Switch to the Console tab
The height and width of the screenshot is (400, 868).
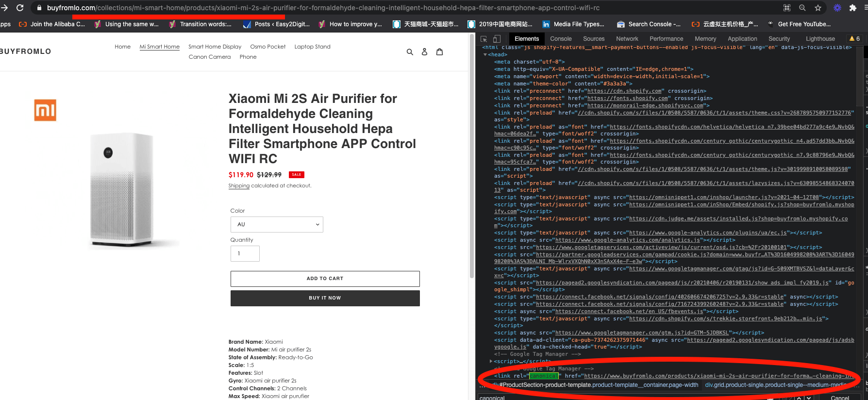click(x=561, y=39)
